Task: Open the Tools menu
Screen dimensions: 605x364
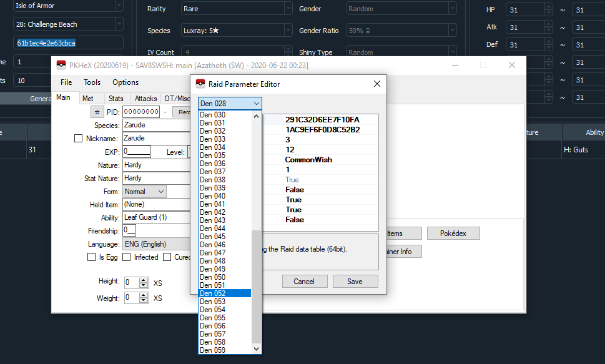Action: tap(92, 82)
